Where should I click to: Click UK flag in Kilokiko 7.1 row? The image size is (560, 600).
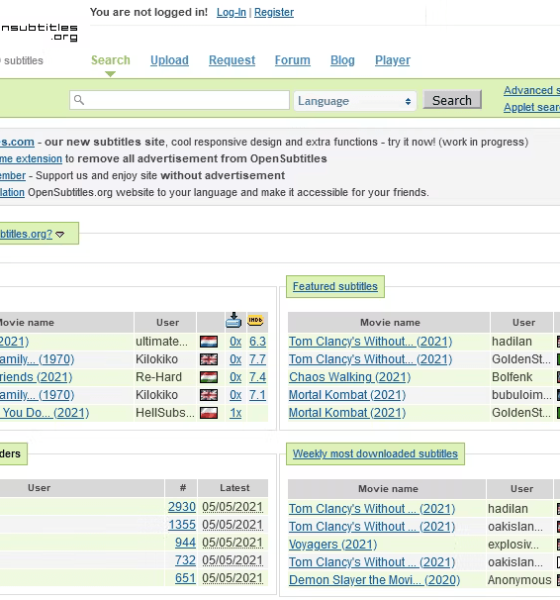point(209,395)
